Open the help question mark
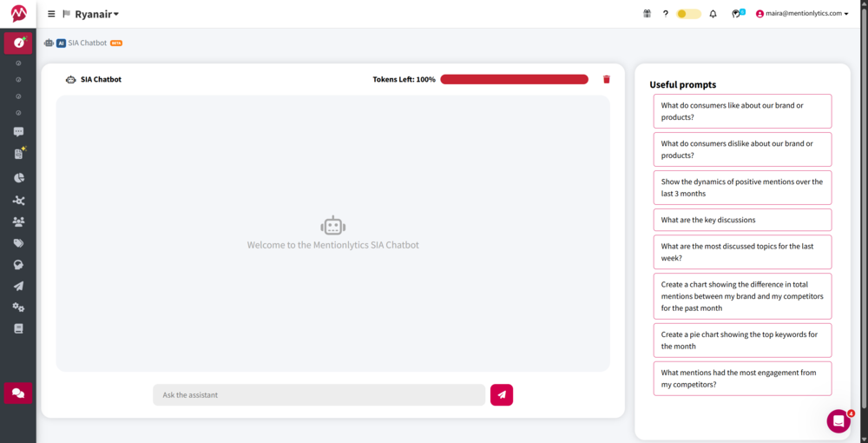 [666, 14]
